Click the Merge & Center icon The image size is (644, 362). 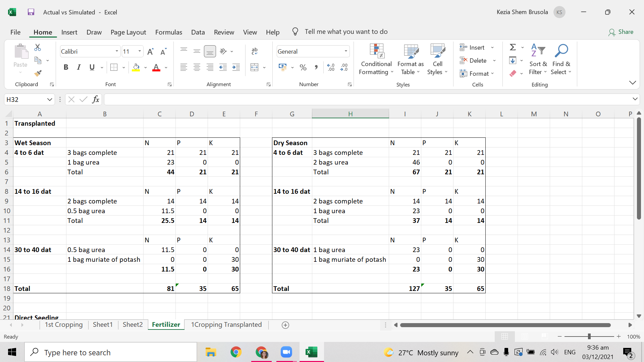click(x=255, y=67)
